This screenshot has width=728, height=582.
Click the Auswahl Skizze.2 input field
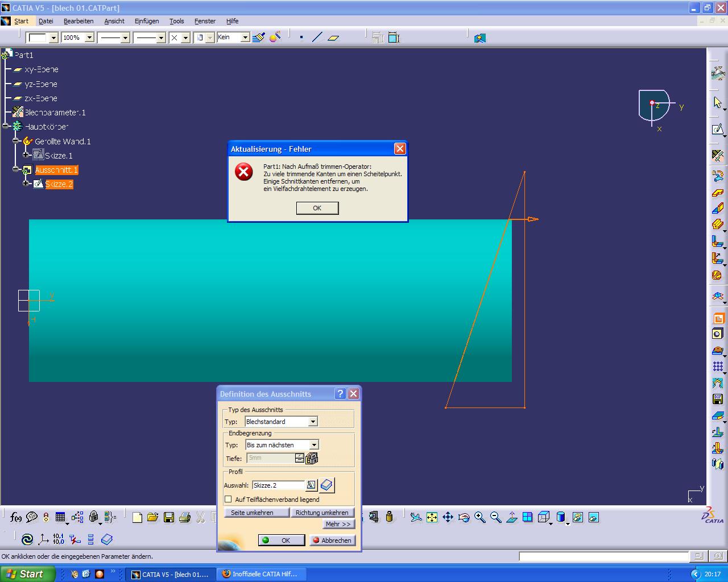click(279, 485)
